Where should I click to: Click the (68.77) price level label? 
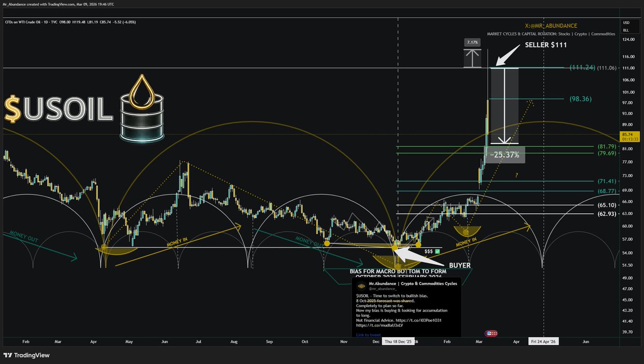click(x=606, y=191)
